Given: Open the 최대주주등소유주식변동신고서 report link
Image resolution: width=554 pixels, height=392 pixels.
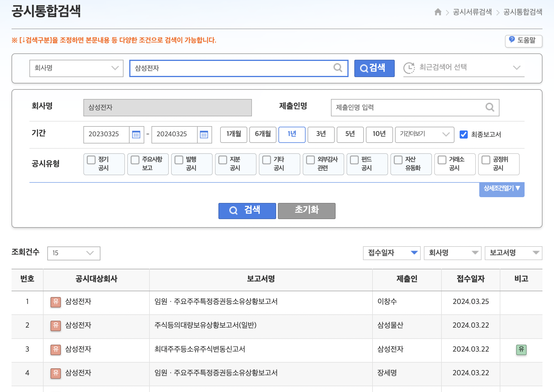Looking at the screenshot, I should pos(200,349).
